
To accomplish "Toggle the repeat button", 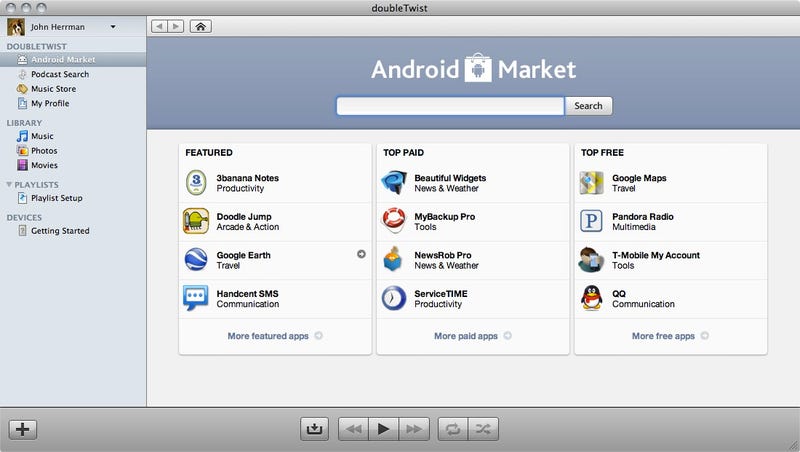I will coord(453,429).
